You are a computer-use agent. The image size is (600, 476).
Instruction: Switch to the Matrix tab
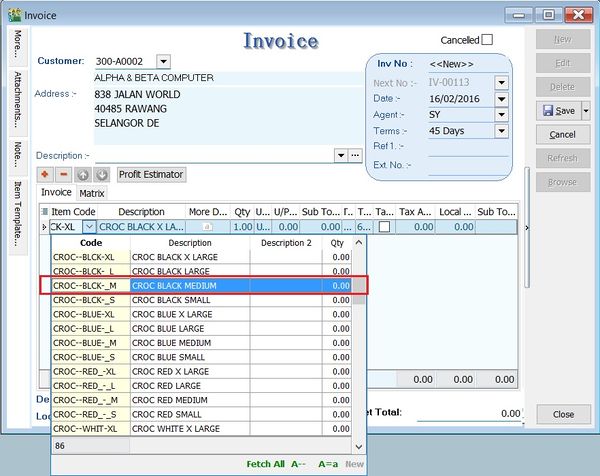(x=92, y=193)
